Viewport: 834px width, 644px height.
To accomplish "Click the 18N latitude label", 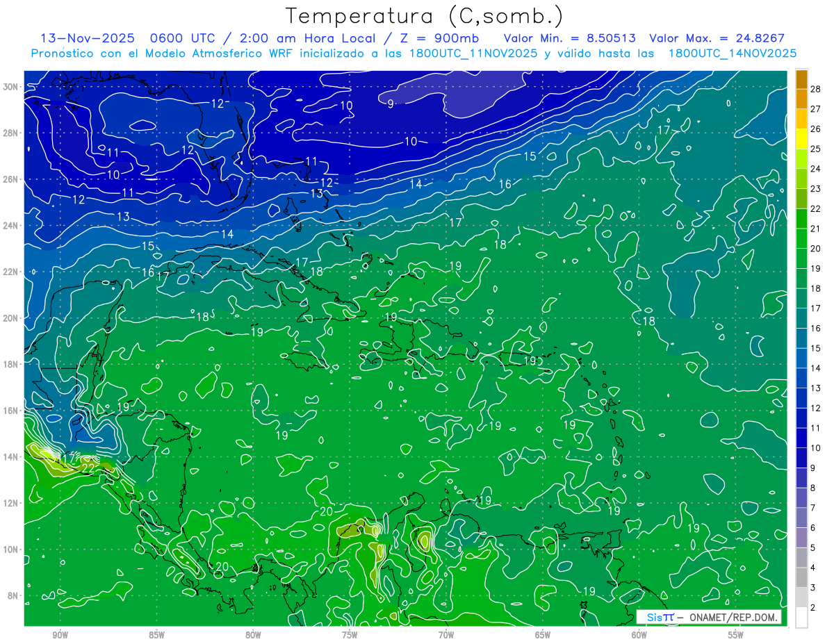I will click(x=12, y=364).
